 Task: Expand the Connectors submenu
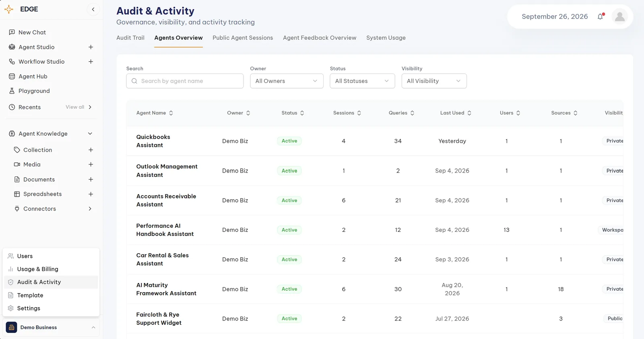[90, 209]
